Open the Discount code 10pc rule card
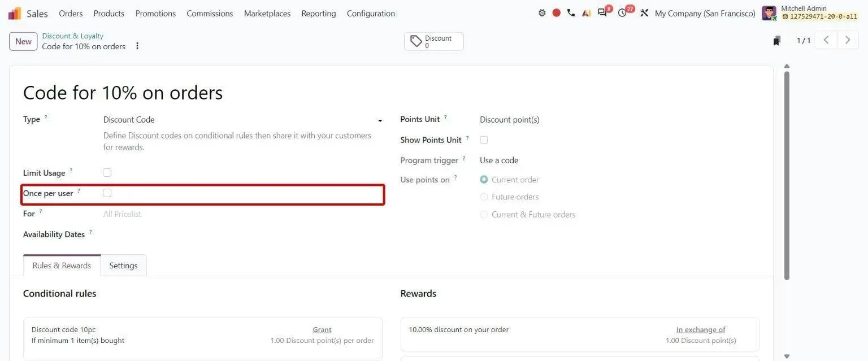Image resolution: width=868 pixels, height=361 pixels. coord(203,338)
